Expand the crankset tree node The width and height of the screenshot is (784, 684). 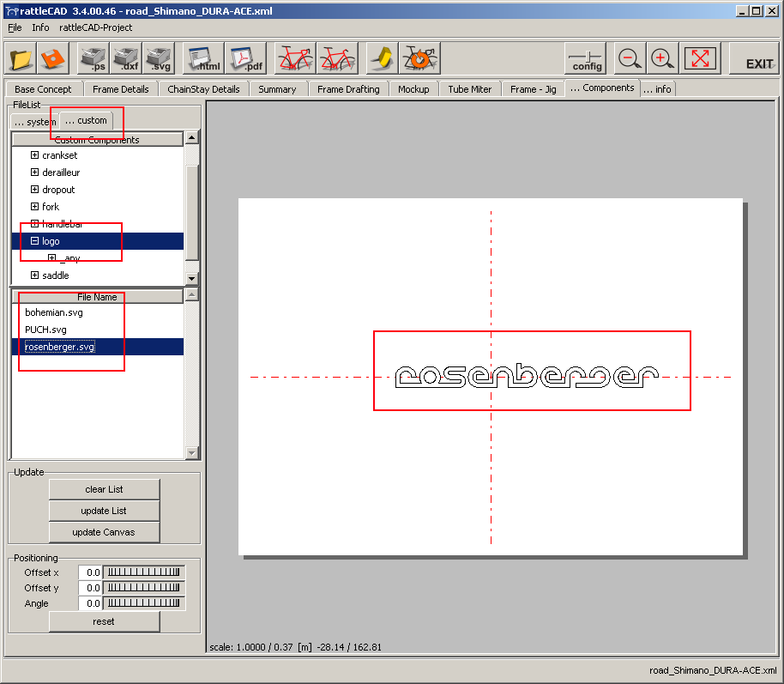click(34, 155)
